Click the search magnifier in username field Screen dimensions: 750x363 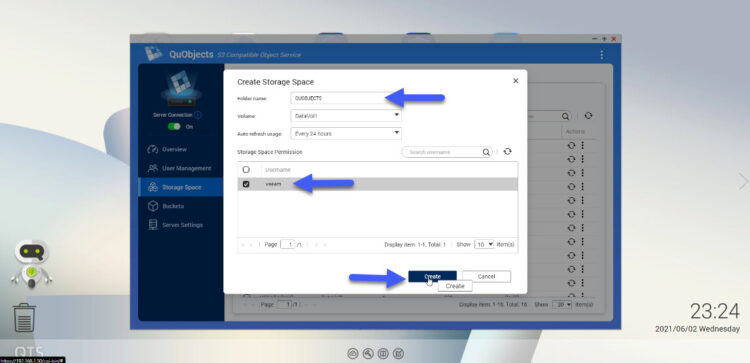[x=485, y=152]
